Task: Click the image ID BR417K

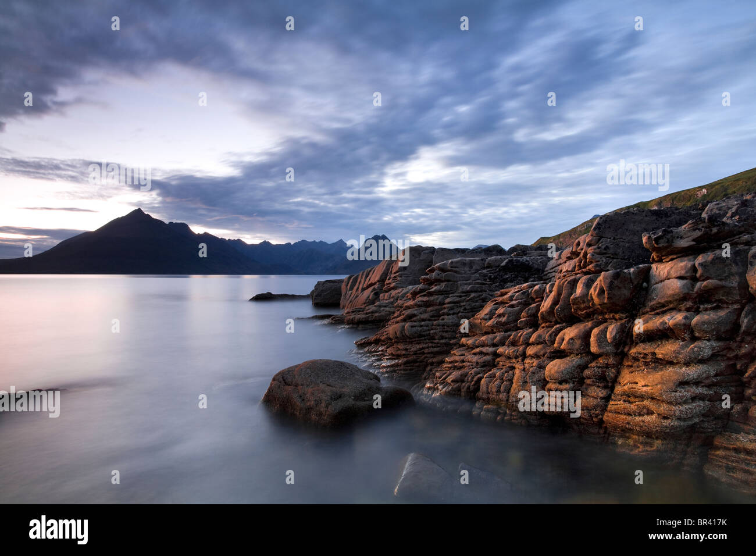Action: 706,522
